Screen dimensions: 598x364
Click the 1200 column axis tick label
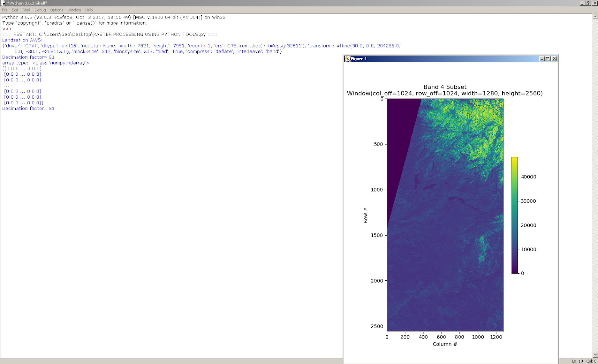click(x=496, y=337)
